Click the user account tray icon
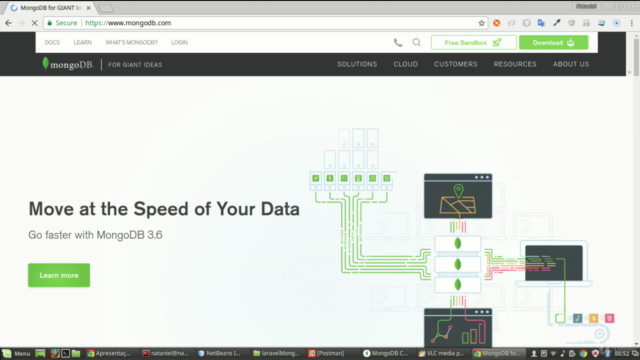Image resolution: width=640 pixels, height=360 pixels. [533, 353]
